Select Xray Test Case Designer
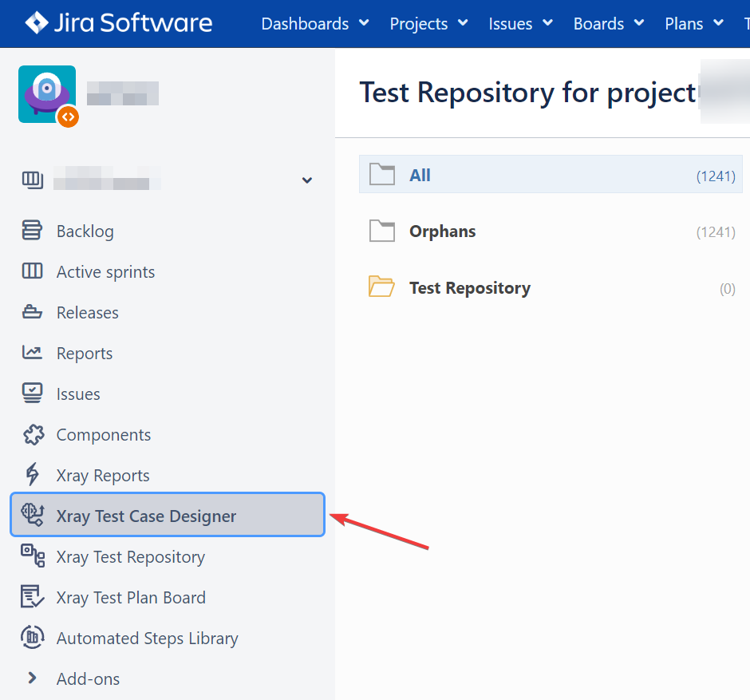The height and width of the screenshot is (700, 750). point(168,514)
